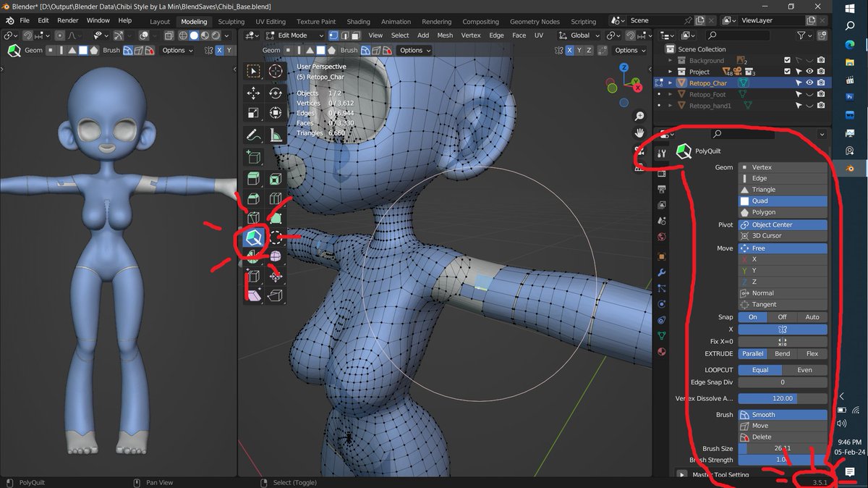
Task: Open the Render menu
Action: (68, 20)
